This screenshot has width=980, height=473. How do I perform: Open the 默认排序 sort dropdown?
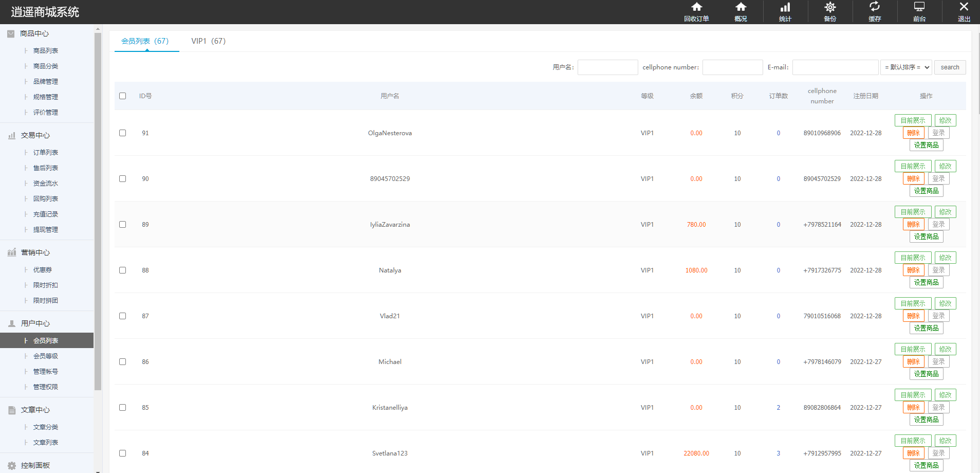point(906,67)
